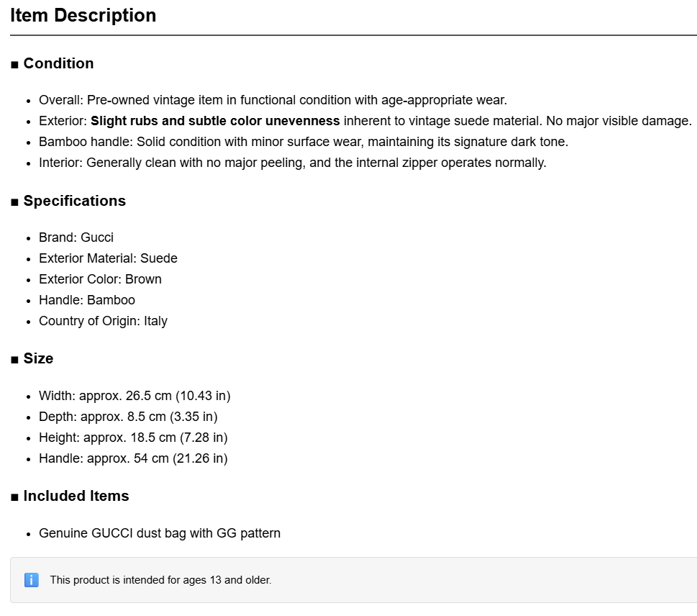The height and width of the screenshot is (616, 697).
Task: Click the Genuine GUCCI dust bag line
Action: [160, 533]
